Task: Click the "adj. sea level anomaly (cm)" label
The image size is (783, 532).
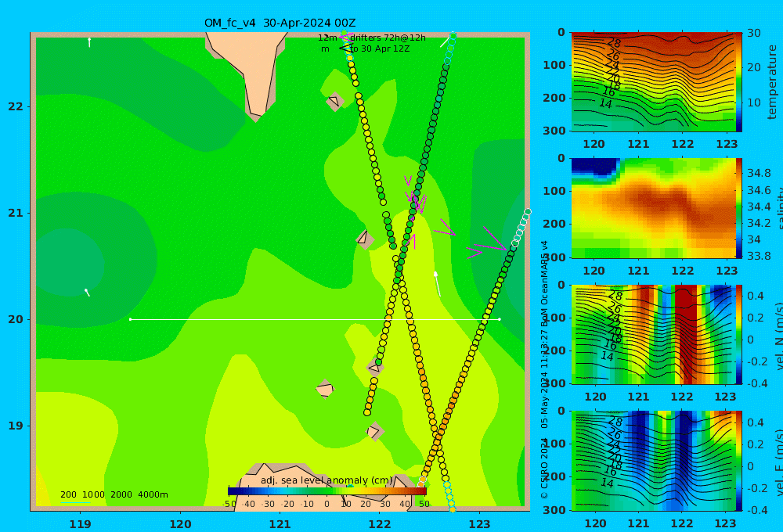Action: click(x=327, y=480)
